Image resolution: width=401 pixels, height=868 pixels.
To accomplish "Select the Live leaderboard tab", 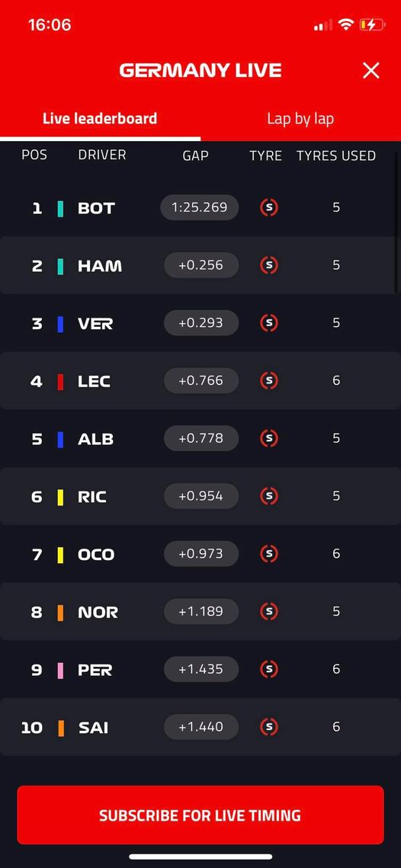I will [x=100, y=118].
